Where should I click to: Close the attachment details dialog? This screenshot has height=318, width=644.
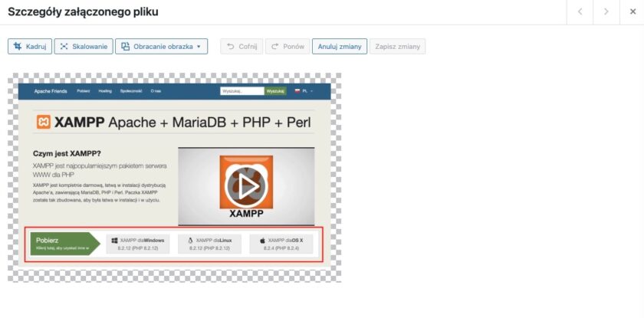tap(632, 12)
